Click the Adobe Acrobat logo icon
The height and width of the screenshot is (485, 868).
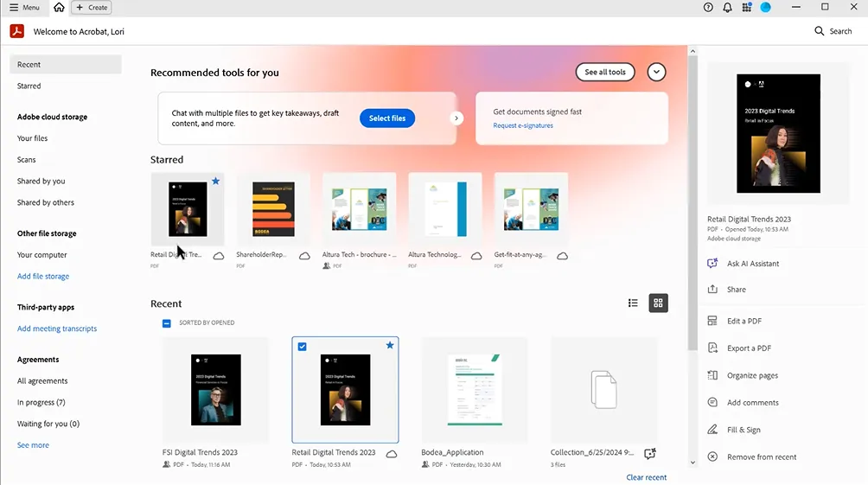tap(17, 31)
